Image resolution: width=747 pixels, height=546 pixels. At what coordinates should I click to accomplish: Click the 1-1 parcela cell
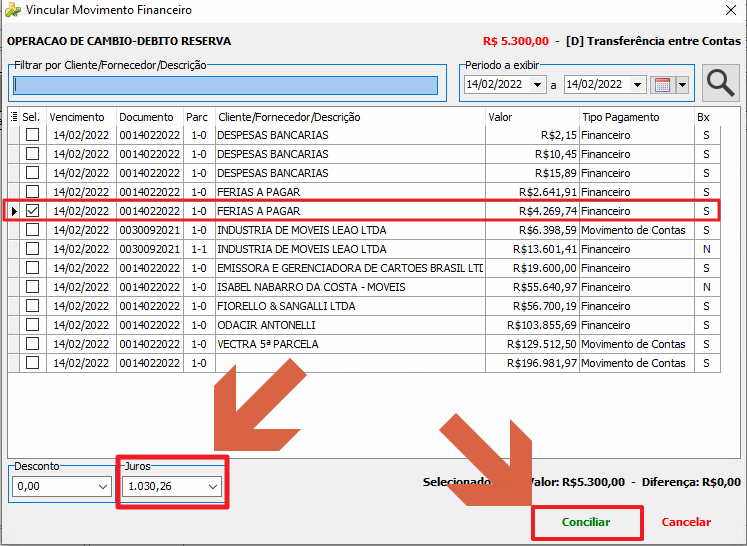point(199,249)
